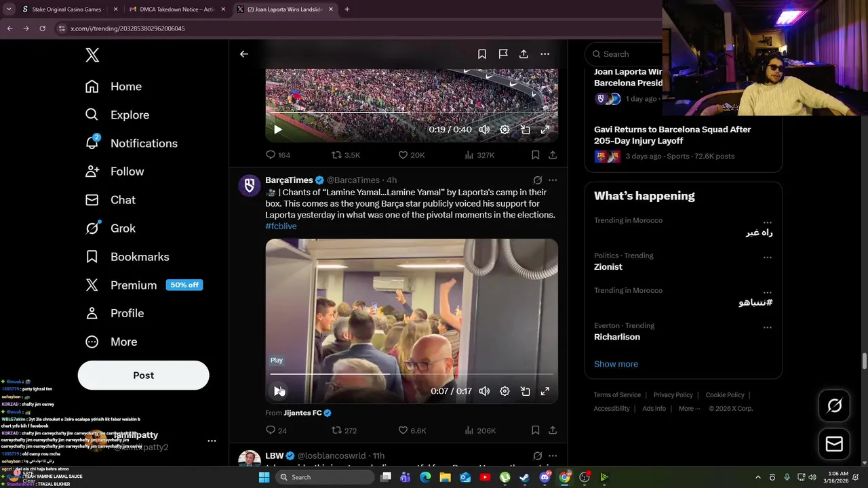Click the X logo in sidebar

point(92,56)
